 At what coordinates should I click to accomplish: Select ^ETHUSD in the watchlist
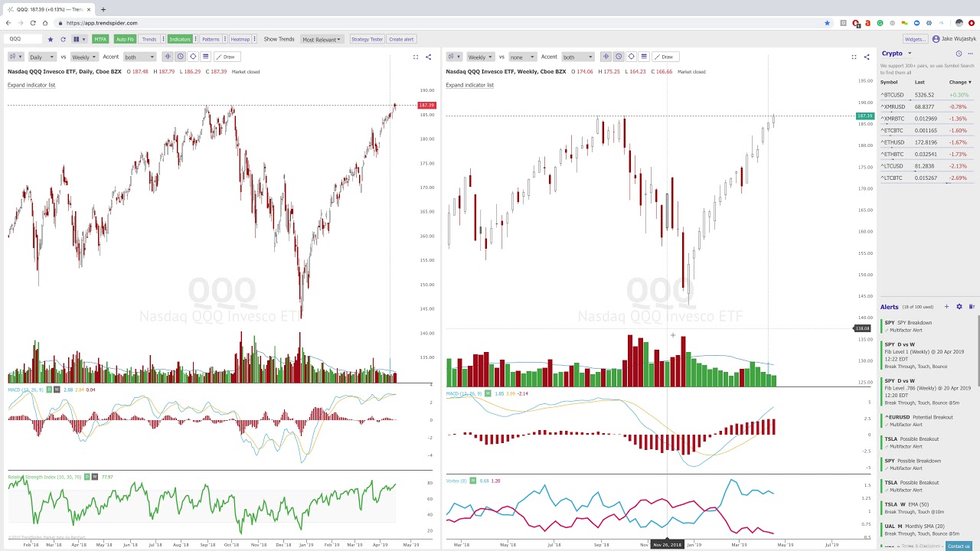tap(927, 142)
